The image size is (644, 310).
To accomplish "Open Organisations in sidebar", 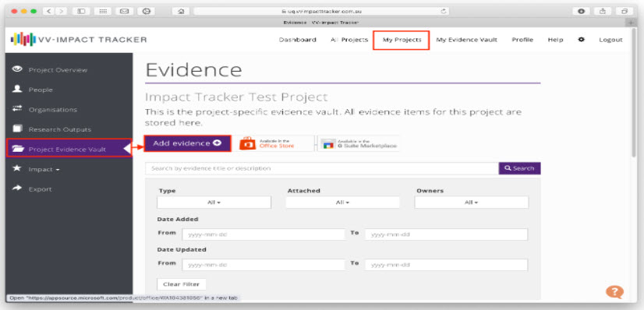I will pyautogui.click(x=52, y=110).
